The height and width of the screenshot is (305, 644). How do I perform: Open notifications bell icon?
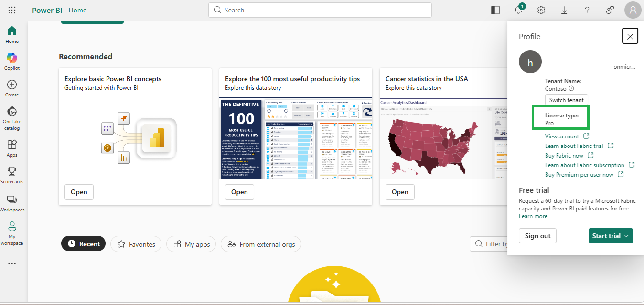pos(518,10)
